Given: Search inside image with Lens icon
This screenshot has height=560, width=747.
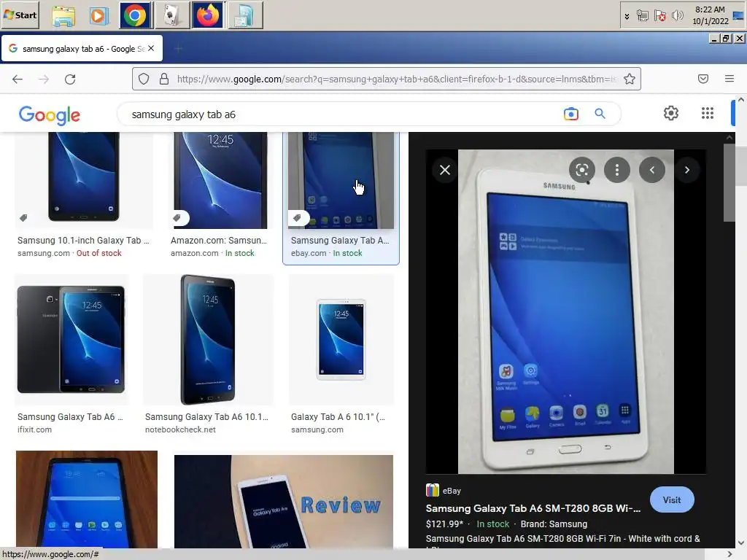Looking at the screenshot, I should (581, 170).
